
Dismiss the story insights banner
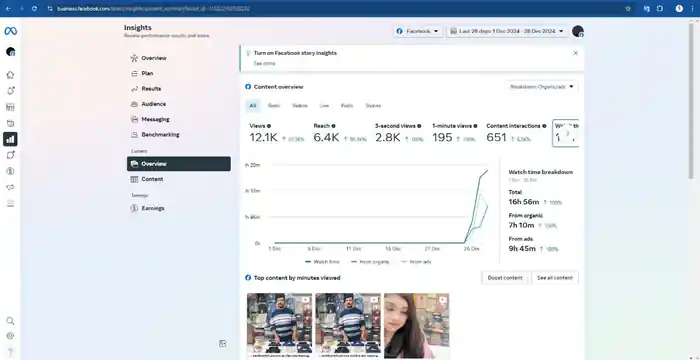click(x=575, y=53)
